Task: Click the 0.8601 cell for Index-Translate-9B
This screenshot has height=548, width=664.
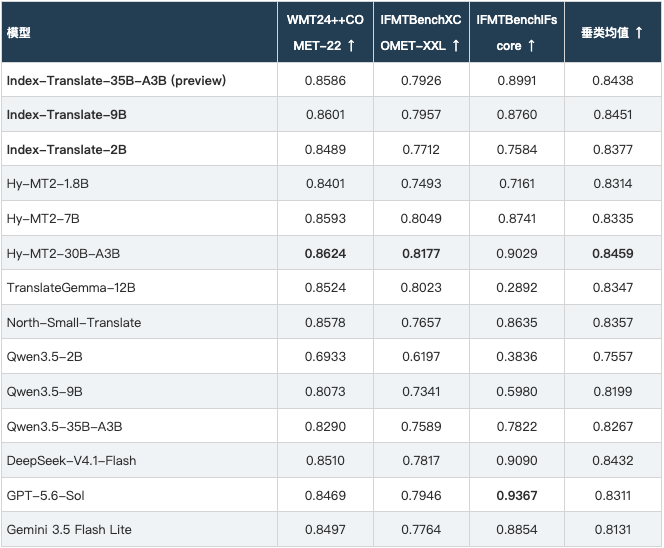Action: (x=325, y=115)
